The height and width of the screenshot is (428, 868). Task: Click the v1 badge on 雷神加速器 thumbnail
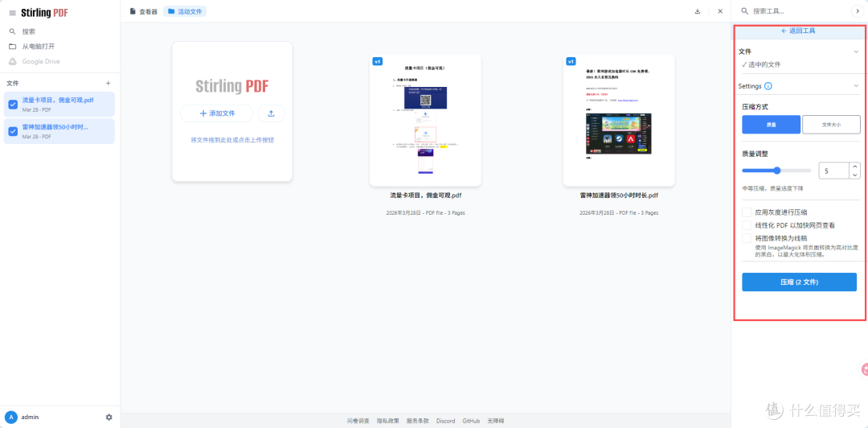pos(571,61)
